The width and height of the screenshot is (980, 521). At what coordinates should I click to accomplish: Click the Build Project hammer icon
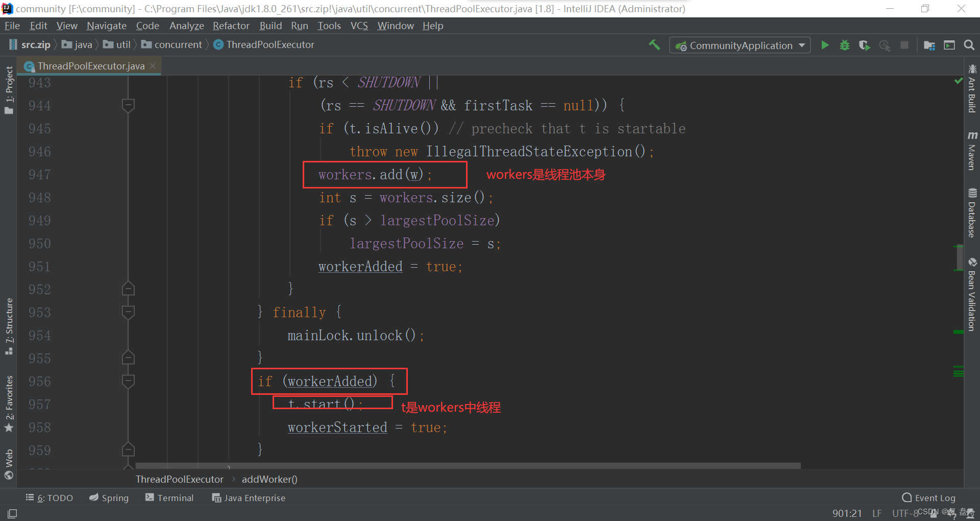654,45
